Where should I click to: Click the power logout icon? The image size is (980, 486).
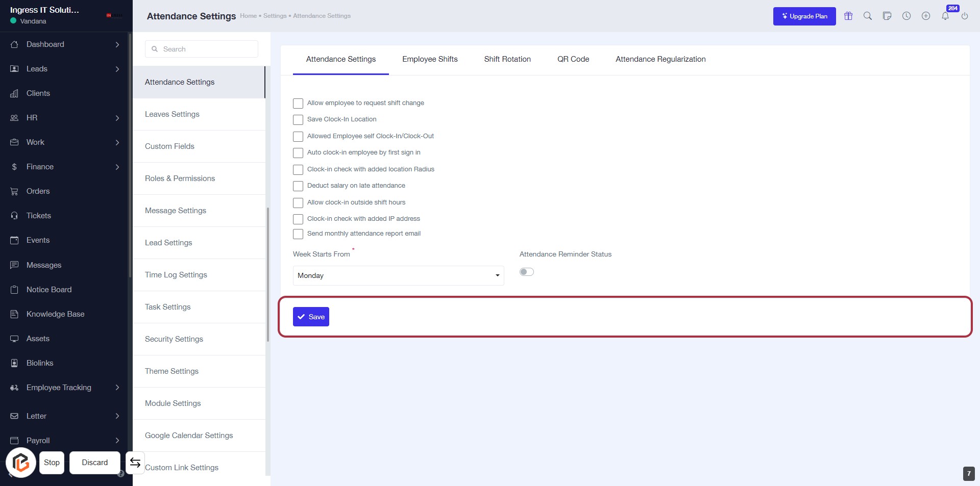click(x=965, y=16)
